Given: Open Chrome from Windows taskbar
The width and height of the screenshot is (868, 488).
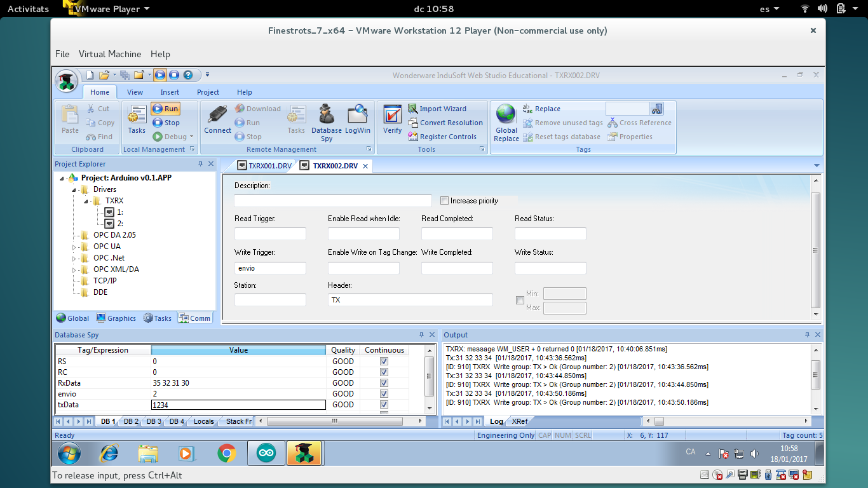Looking at the screenshot, I should pyautogui.click(x=227, y=453).
